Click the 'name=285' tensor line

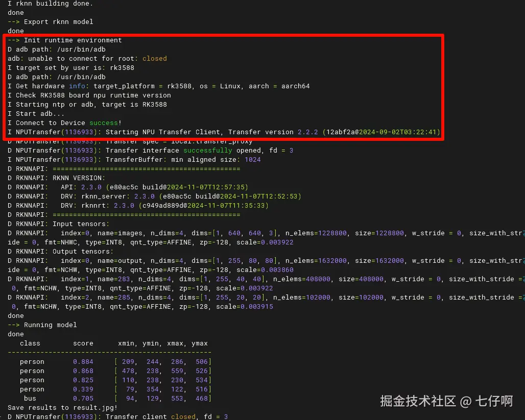[x=266, y=302]
